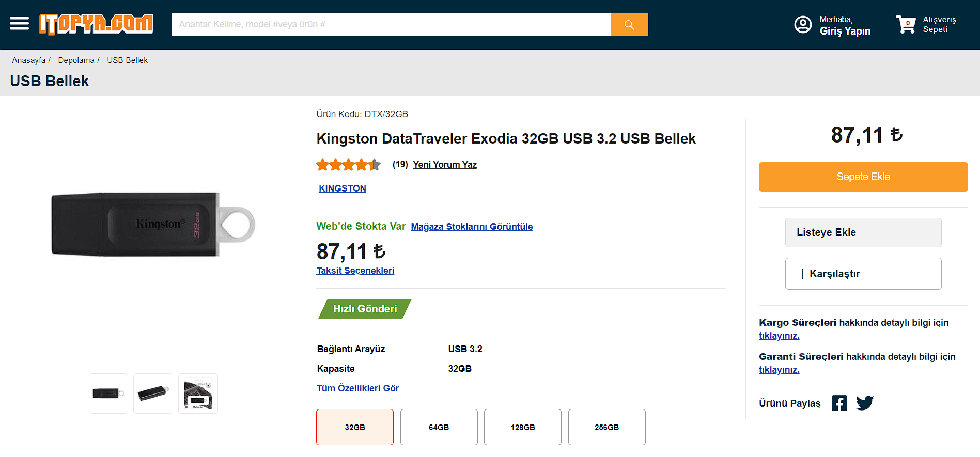Select the 64GB capacity option
This screenshot has height=457, width=980.
point(439,427)
